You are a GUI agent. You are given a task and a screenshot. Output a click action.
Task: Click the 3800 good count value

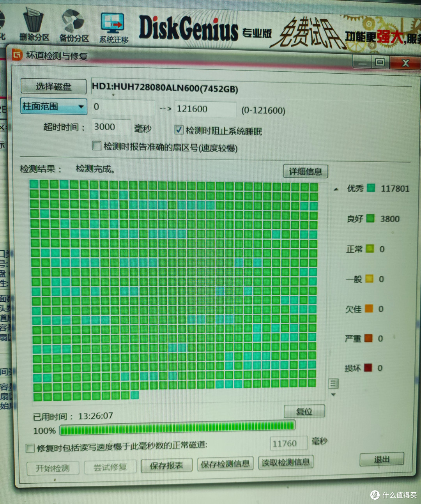(x=390, y=219)
